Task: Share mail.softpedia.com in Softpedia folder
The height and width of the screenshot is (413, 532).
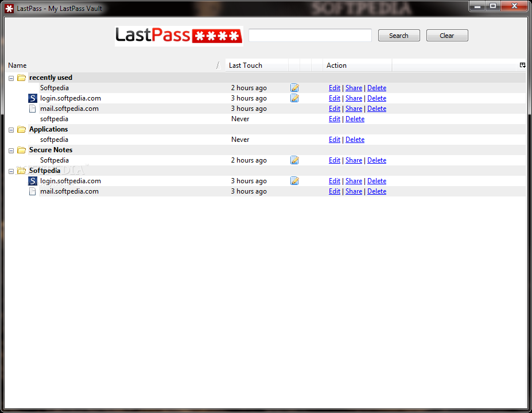Action: (354, 191)
